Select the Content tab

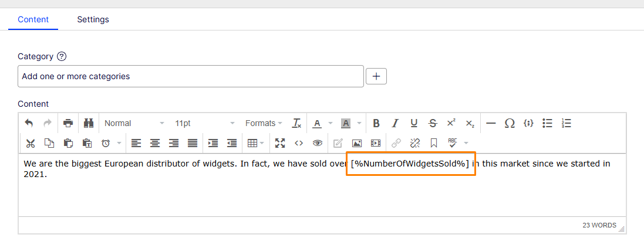[x=33, y=19]
